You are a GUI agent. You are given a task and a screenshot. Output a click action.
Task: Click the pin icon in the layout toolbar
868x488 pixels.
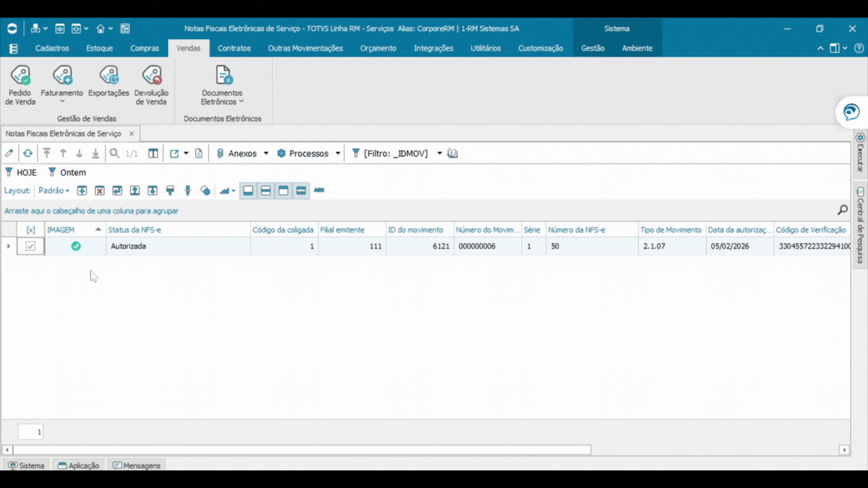click(x=188, y=191)
